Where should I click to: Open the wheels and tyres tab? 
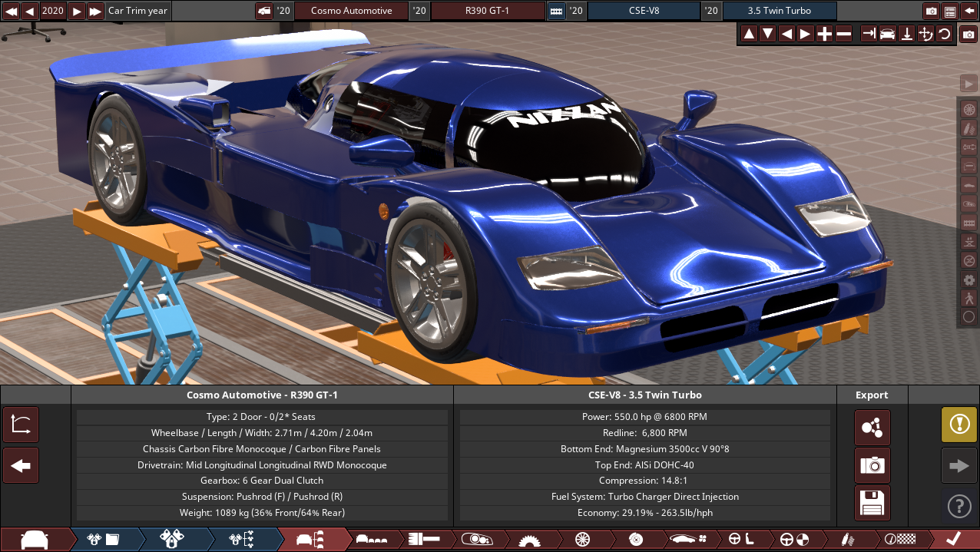point(582,539)
